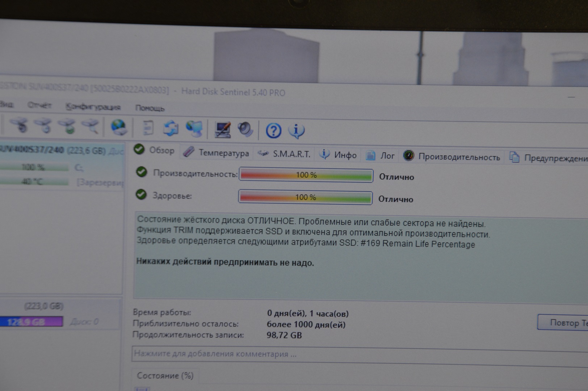
Task: Click the Состояние жёсткого диска ОТЛИЧНОЕ line
Action: coord(311,221)
